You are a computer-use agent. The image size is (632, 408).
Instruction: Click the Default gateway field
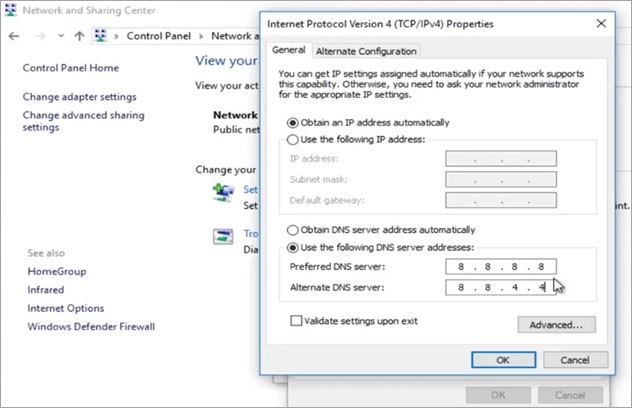[501, 200]
